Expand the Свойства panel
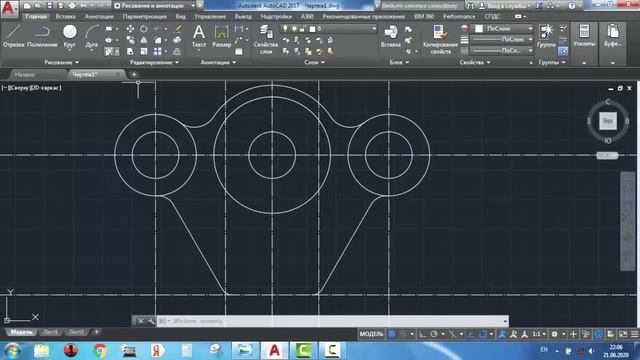 (475, 62)
